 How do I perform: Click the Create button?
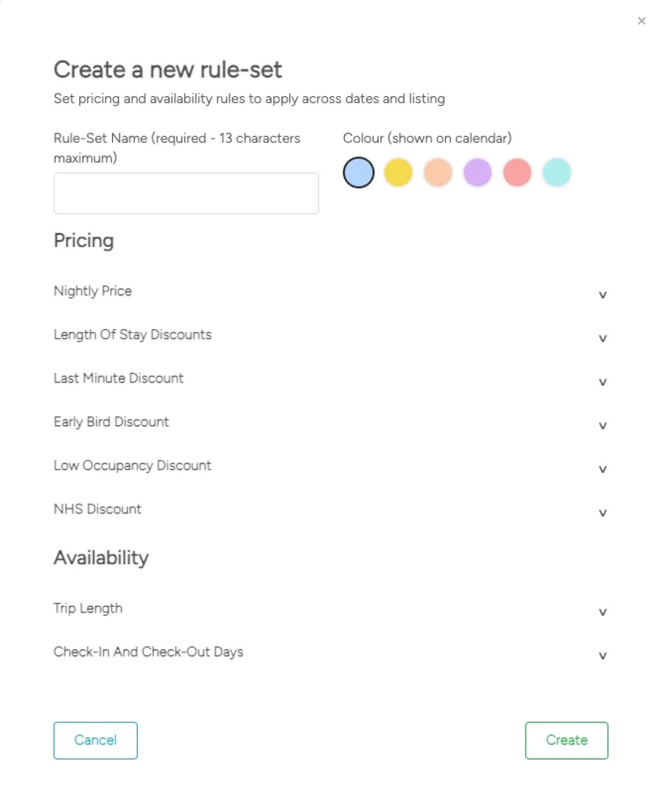pos(566,740)
